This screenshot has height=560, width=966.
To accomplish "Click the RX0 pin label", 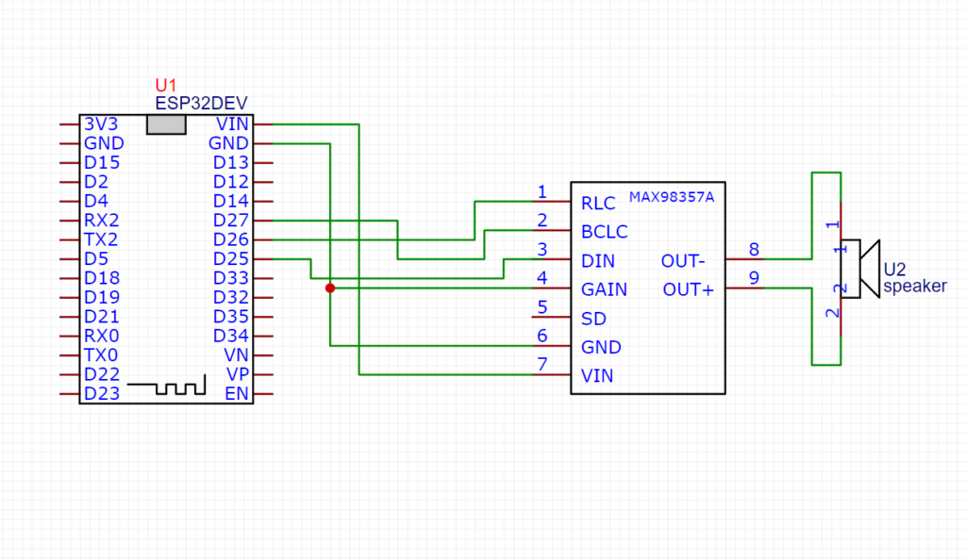I will pyautogui.click(x=102, y=336).
